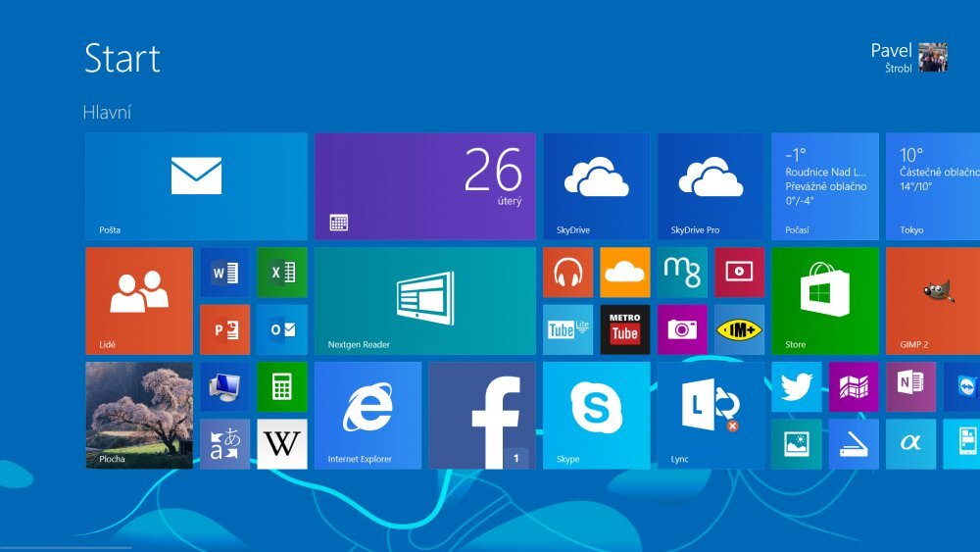Open the orange cloud tile
This screenshot has height=552, width=980.
tap(625, 273)
